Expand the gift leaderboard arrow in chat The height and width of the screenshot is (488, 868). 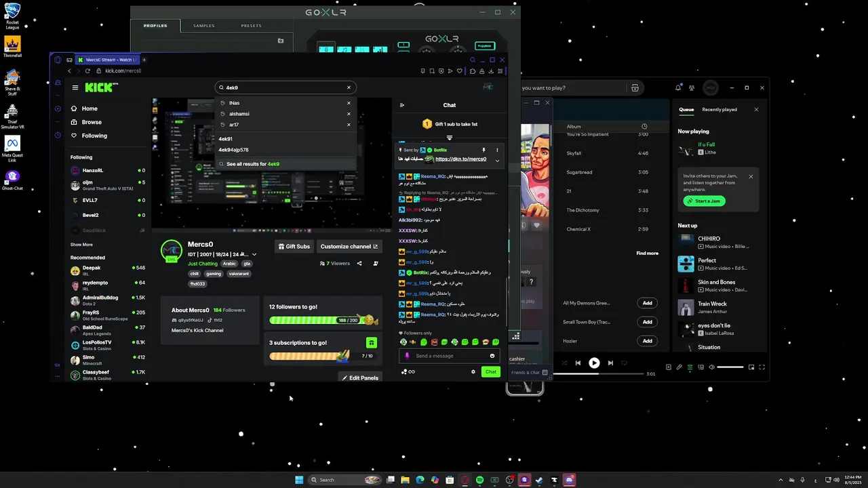click(450, 138)
